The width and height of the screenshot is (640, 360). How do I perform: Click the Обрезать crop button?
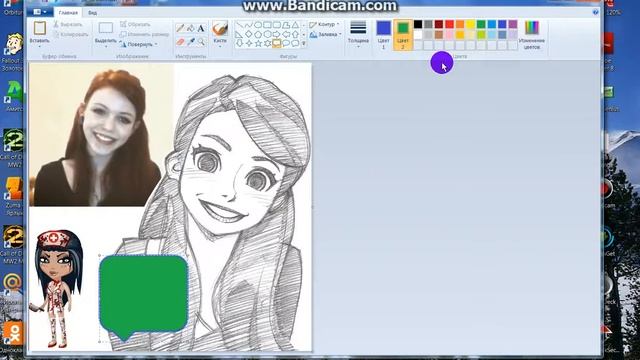(135, 24)
